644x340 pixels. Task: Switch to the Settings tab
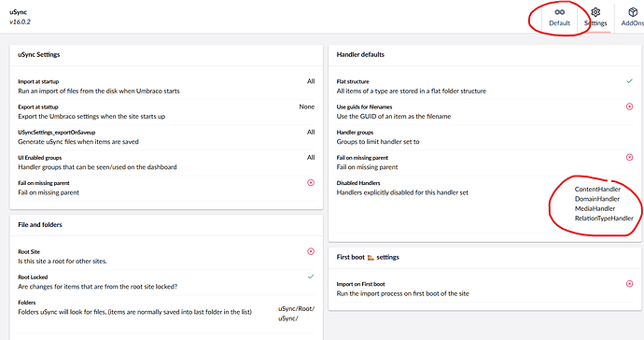(x=595, y=17)
